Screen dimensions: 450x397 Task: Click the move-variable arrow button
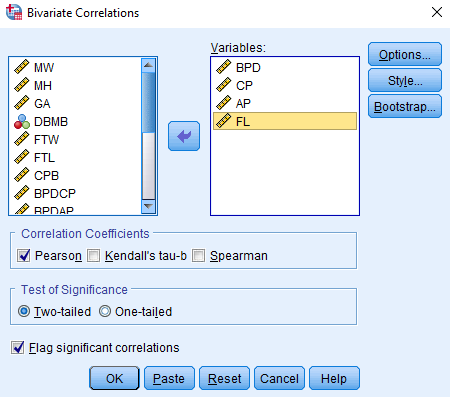tap(184, 136)
